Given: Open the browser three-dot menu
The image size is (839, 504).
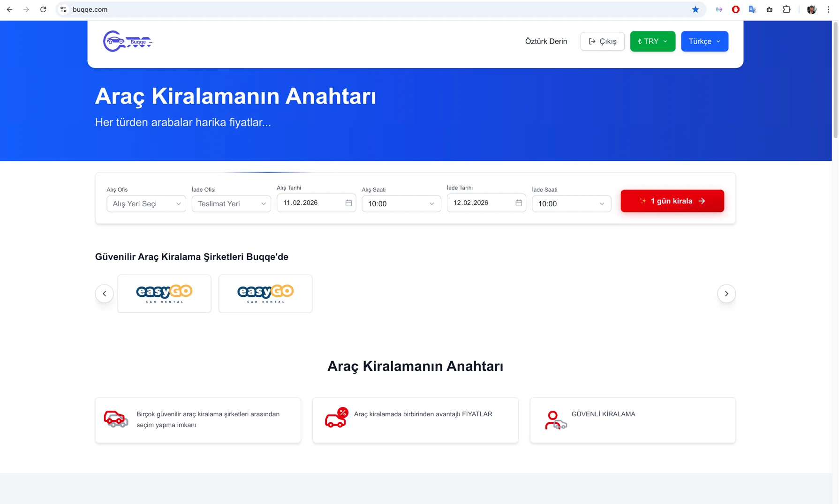Looking at the screenshot, I should click(828, 9).
